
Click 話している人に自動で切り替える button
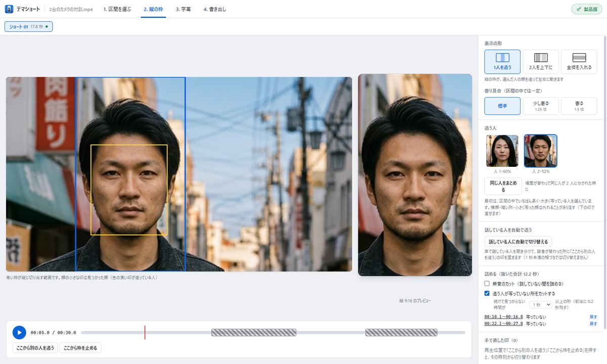518,242
